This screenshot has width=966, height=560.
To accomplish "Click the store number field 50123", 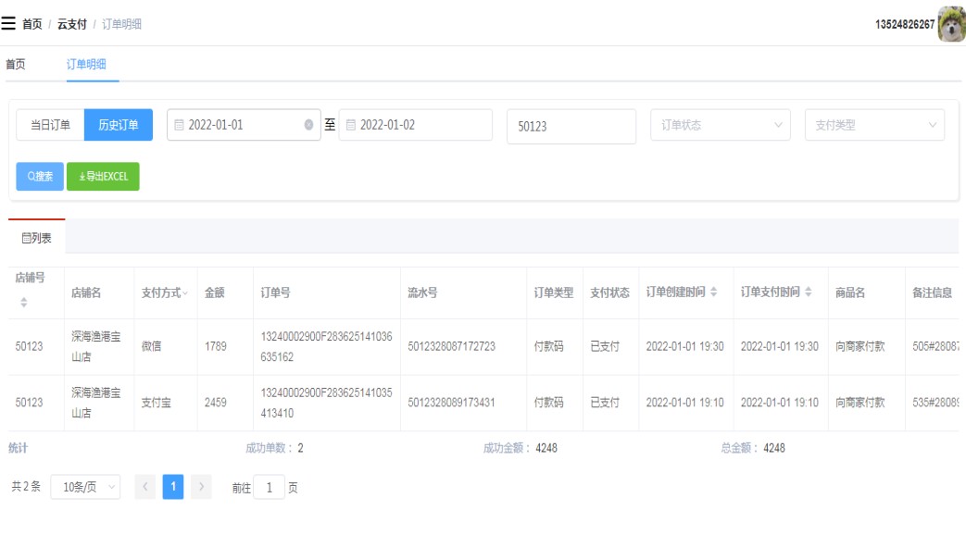I will [x=571, y=127].
